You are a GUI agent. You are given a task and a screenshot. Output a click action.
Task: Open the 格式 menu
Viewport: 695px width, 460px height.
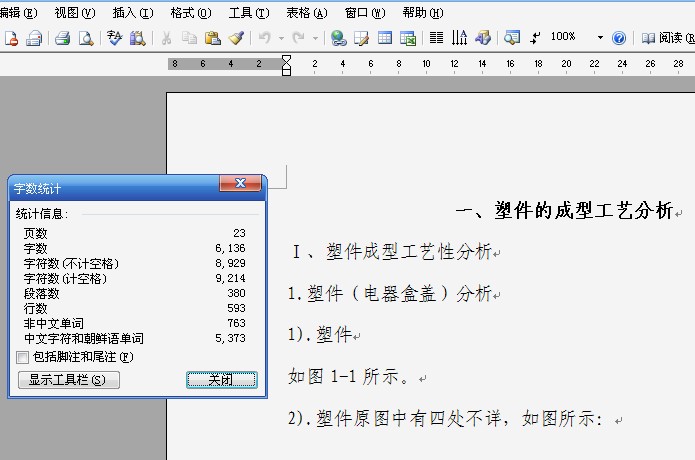tap(191, 13)
